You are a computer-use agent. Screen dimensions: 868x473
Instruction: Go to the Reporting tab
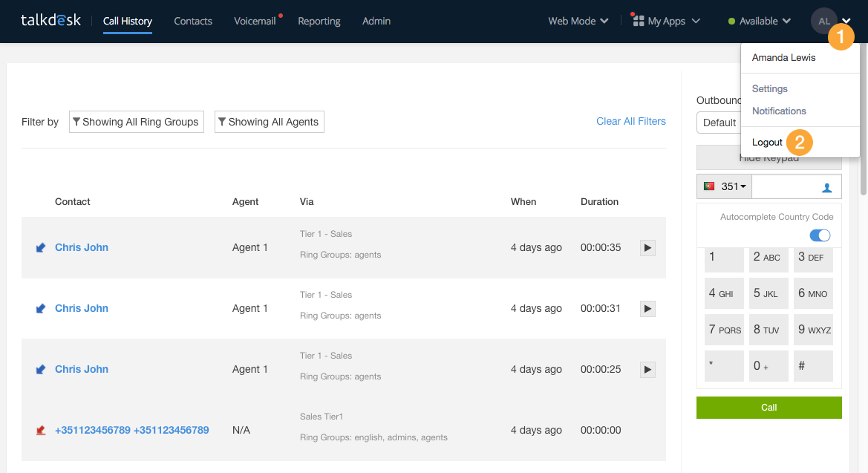pyautogui.click(x=319, y=21)
